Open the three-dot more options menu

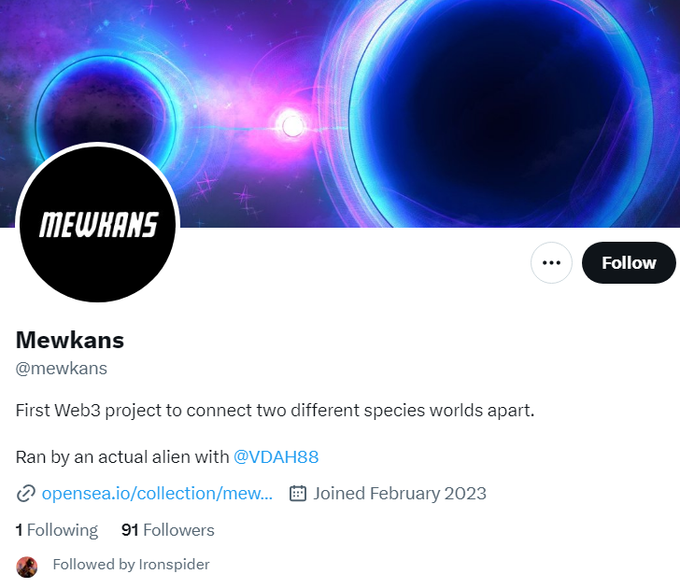[551, 263]
